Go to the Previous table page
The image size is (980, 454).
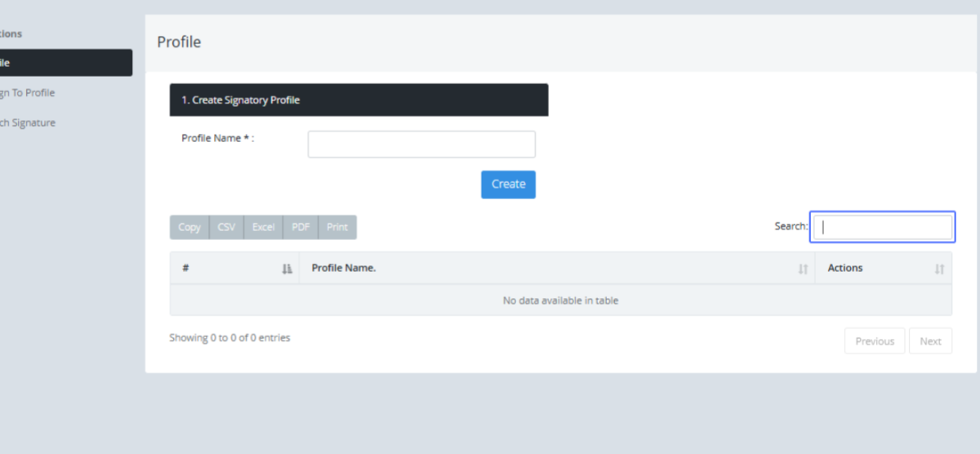[874, 341]
